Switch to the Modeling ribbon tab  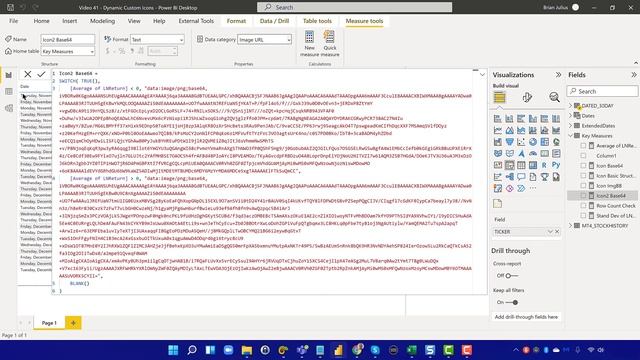[102, 21]
